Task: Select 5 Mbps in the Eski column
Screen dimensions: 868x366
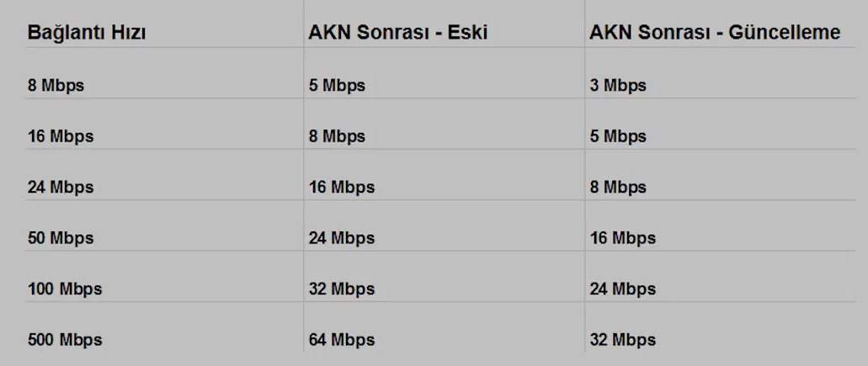Action: click(x=337, y=86)
